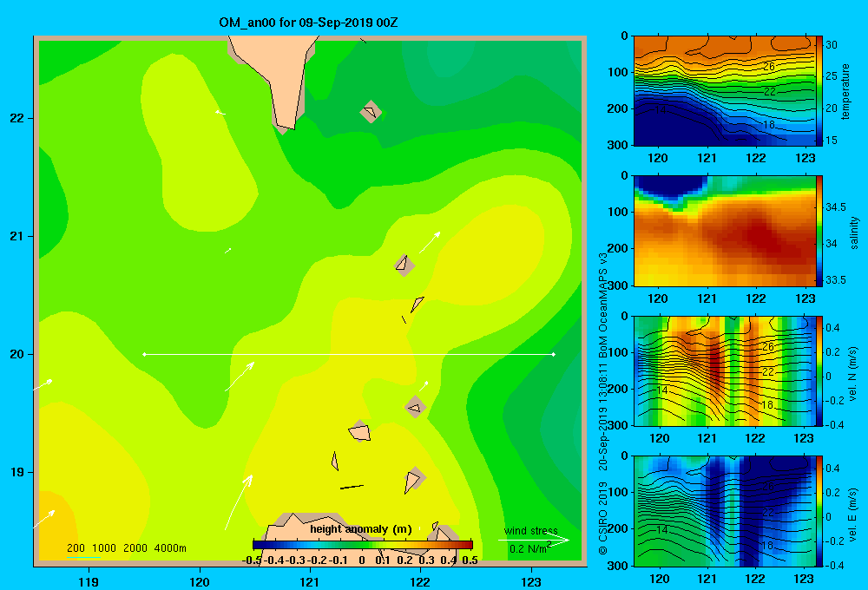The image size is (868, 590).
Task: Click longitude label 122 on main map axis
Action: (420, 582)
